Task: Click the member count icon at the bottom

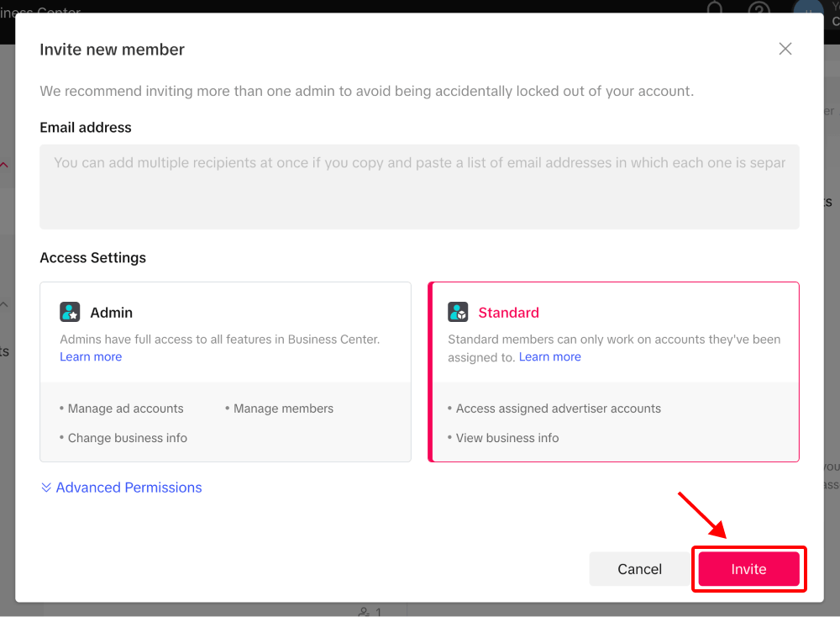Action: (365, 612)
